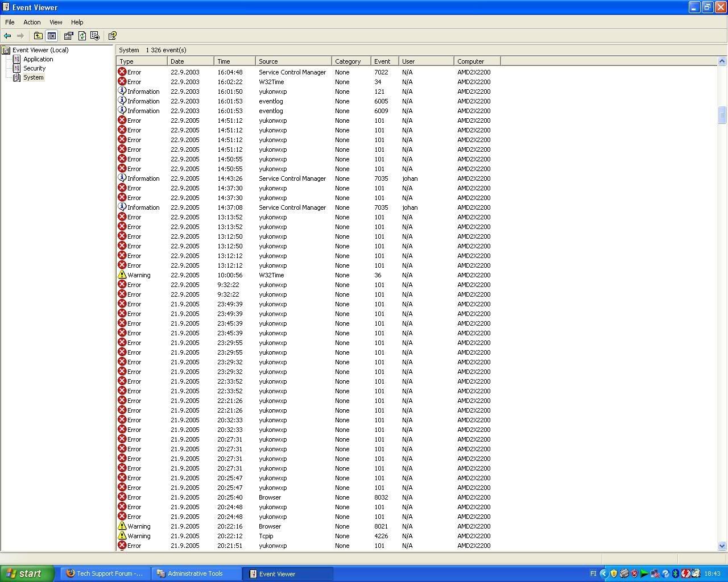
Task: Click blue question mark tray icon
Action: point(665,573)
